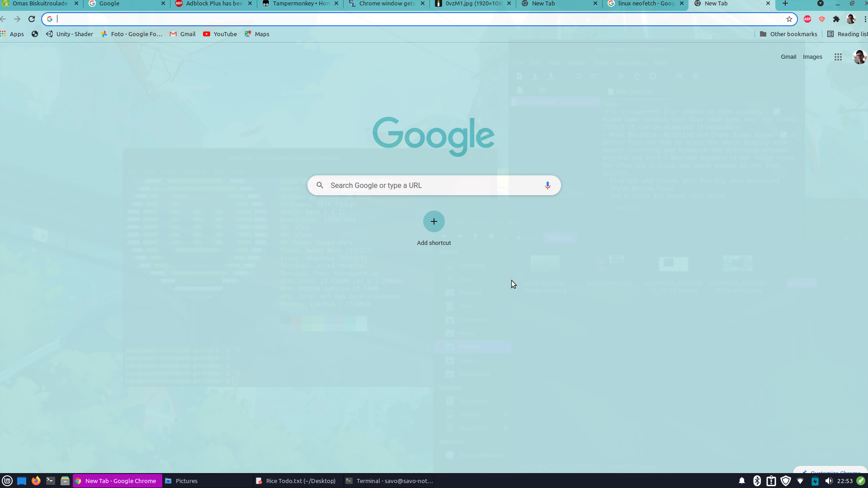Switch to Pictures window in taskbar
This screenshot has width=868, height=488.
[x=207, y=481]
